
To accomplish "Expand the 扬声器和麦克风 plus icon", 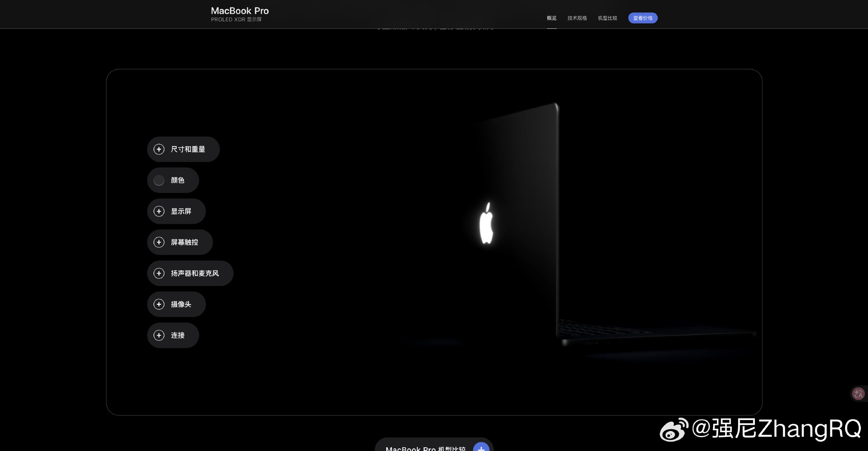I will pyautogui.click(x=159, y=273).
